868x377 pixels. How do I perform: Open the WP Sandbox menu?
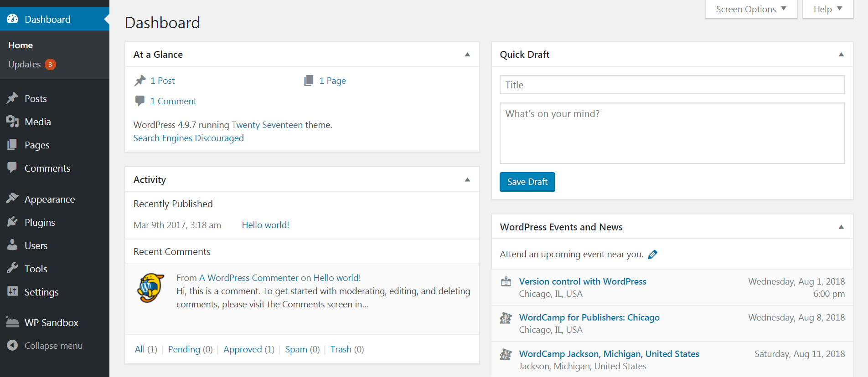coord(55,322)
